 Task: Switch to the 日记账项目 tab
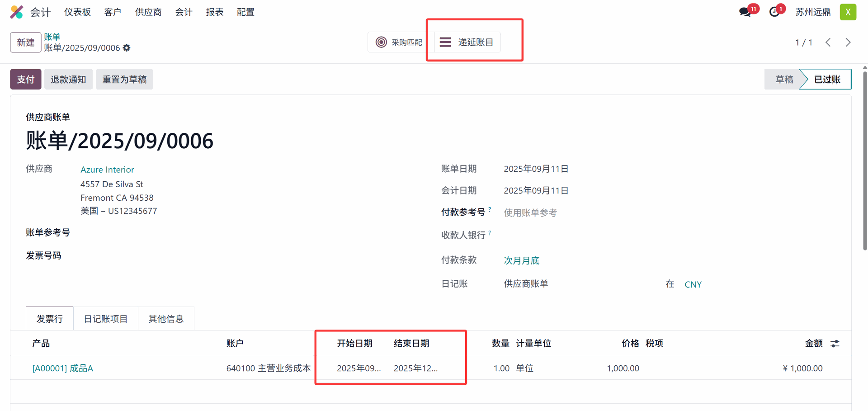[106, 319]
